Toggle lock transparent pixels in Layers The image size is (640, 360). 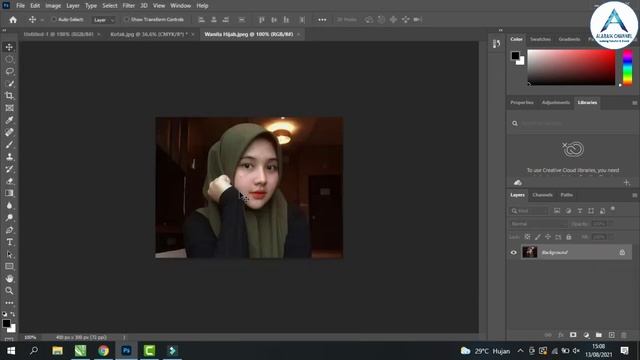527,237
